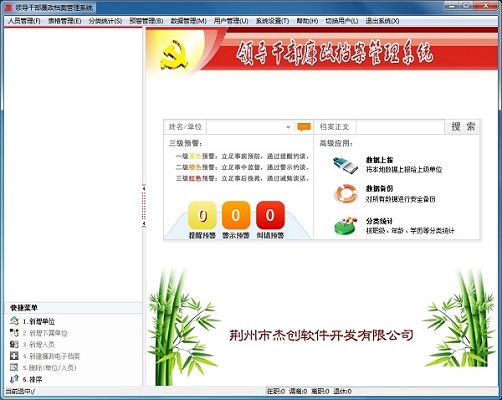Screen dimensions: 502x400
Task: Click the 快捷菜单 panel header
Action: point(73,308)
